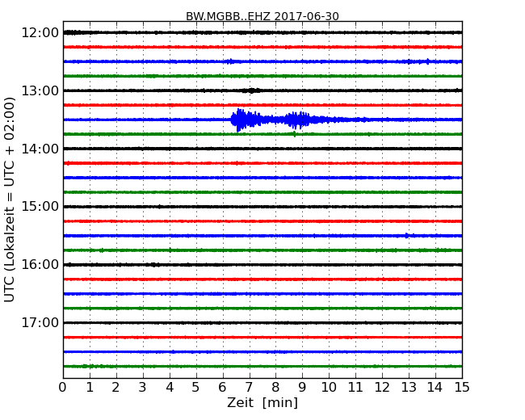Click x-axis tick label 15
Viewport: 525px width, 420px height.
pos(462,388)
